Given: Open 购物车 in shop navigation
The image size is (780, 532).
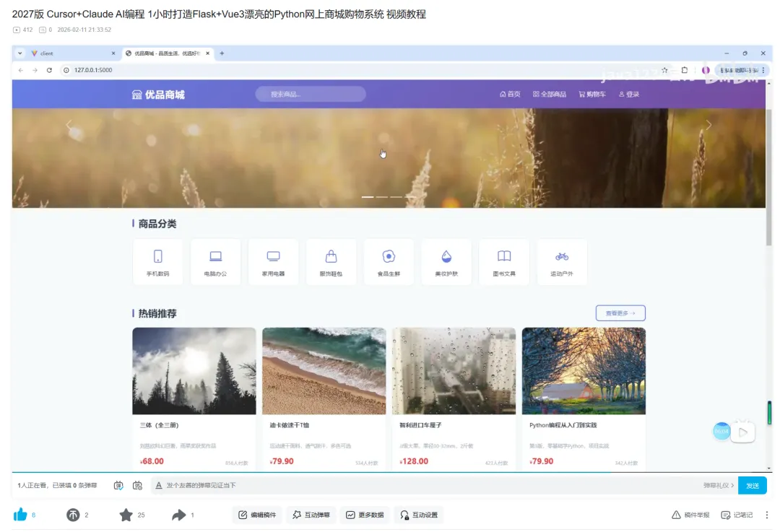Looking at the screenshot, I should click(592, 94).
